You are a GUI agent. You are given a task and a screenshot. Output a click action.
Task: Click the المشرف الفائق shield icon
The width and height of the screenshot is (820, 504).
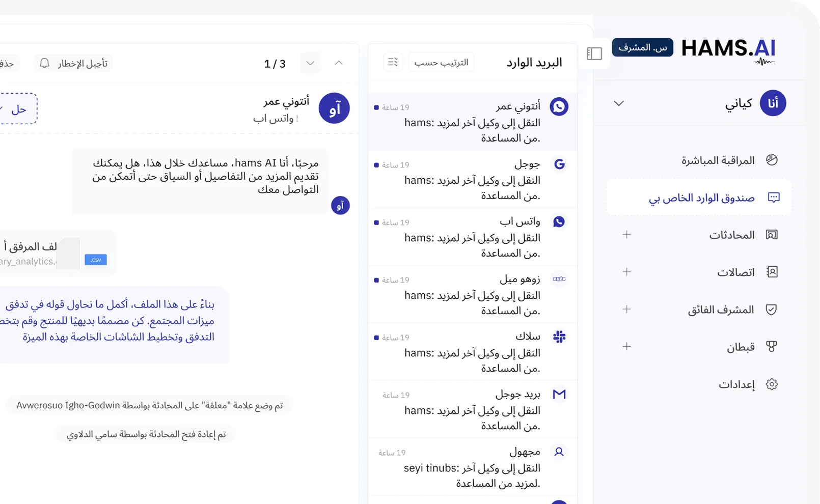tap(772, 310)
